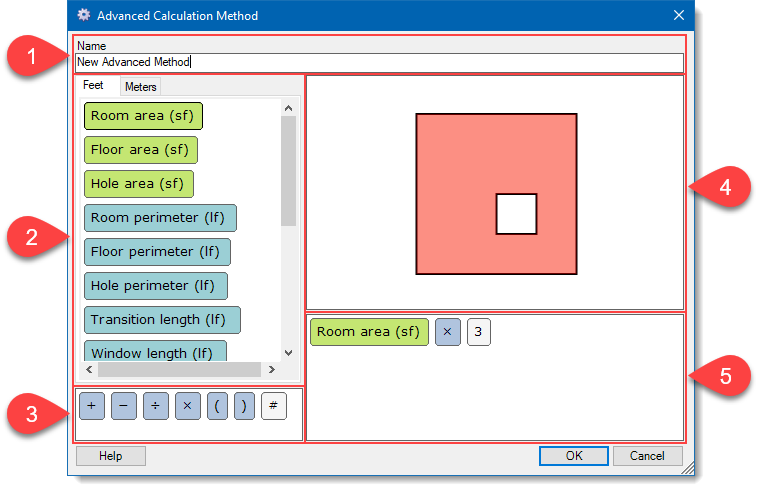Confirm with the OK button
The width and height of the screenshot is (760, 491).
point(574,456)
